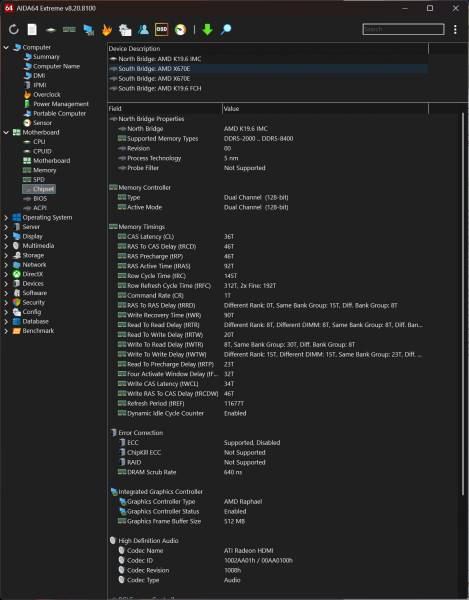This screenshot has width=469, height=600.
Task: Collapse the Computer tree node
Action: (x=6, y=47)
